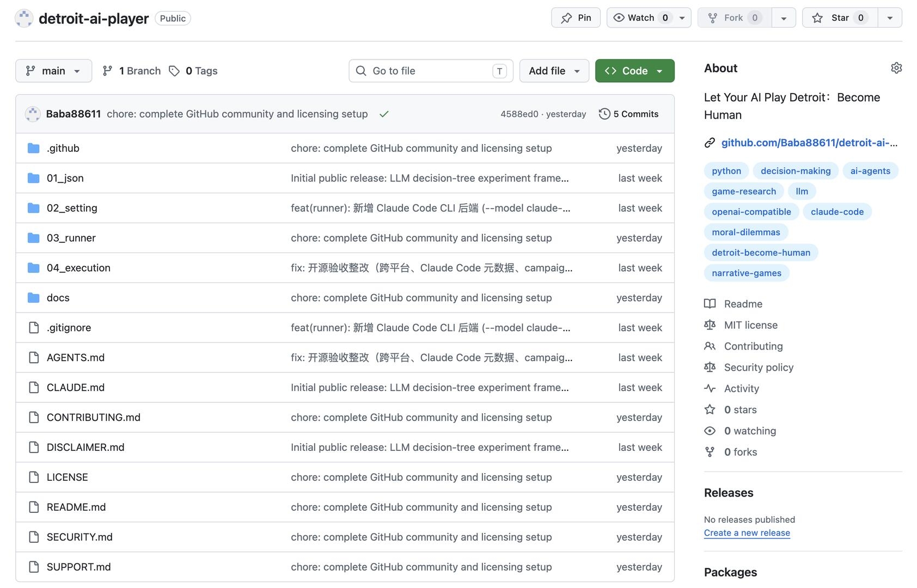Screen dimensions: 917x588
Task: Open the Releases section heading
Action: pyautogui.click(x=729, y=493)
